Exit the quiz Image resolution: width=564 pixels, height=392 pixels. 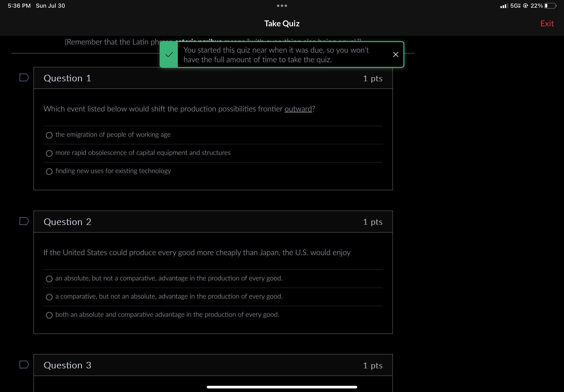(x=547, y=24)
